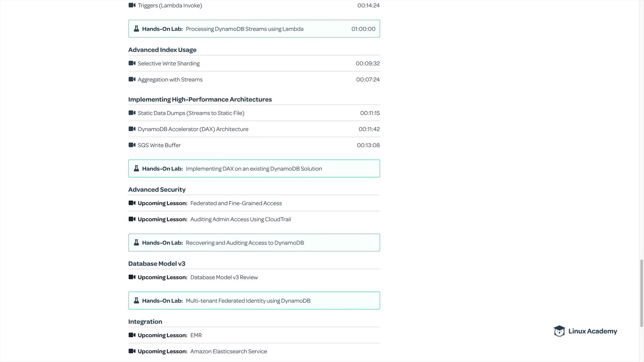The height and width of the screenshot is (362, 644).
Task: Select Federated and Fine-Grained Access upcoming lesson
Action: 236,203
